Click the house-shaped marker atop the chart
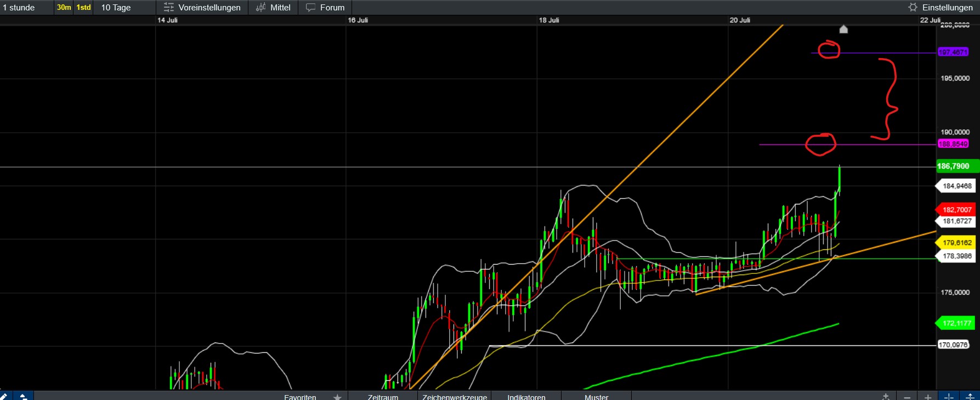Screen dimensions: 980x400 coord(843,29)
